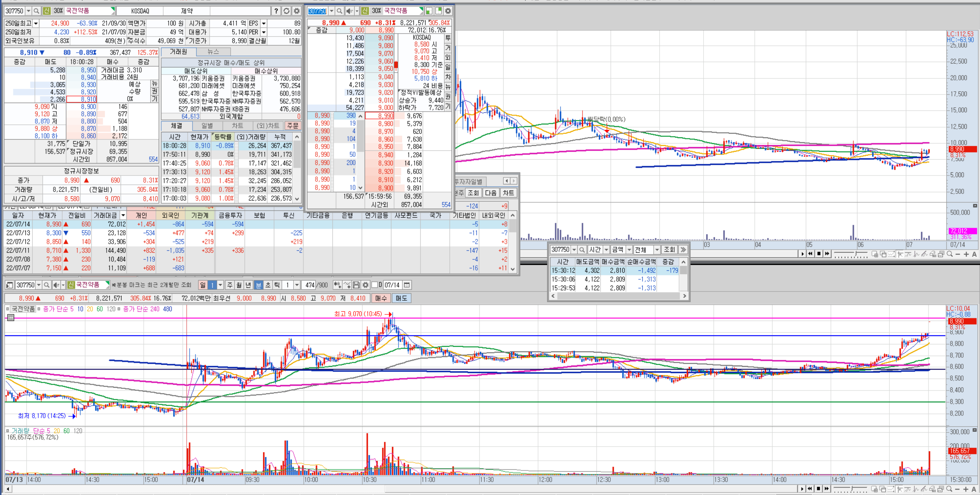Switch to 체결 tab
The image size is (980, 495).
(176, 126)
